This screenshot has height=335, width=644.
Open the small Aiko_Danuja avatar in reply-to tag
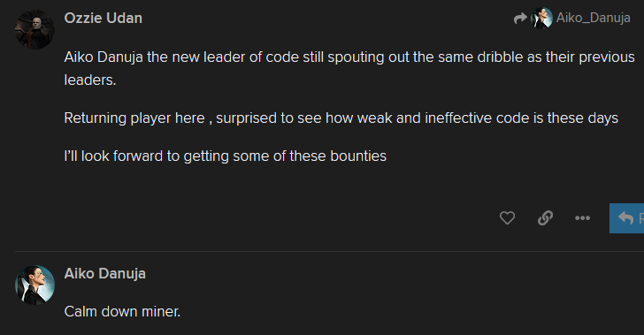click(541, 18)
